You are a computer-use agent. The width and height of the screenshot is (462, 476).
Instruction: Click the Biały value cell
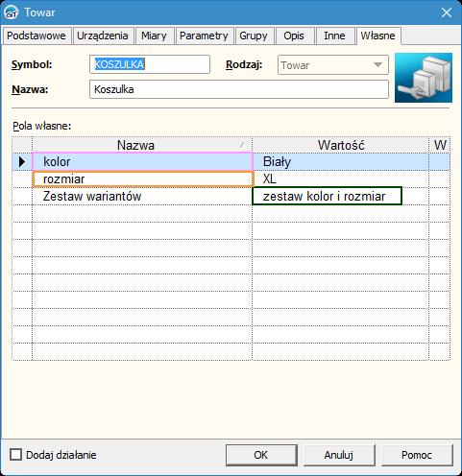pyautogui.click(x=341, y=161)
